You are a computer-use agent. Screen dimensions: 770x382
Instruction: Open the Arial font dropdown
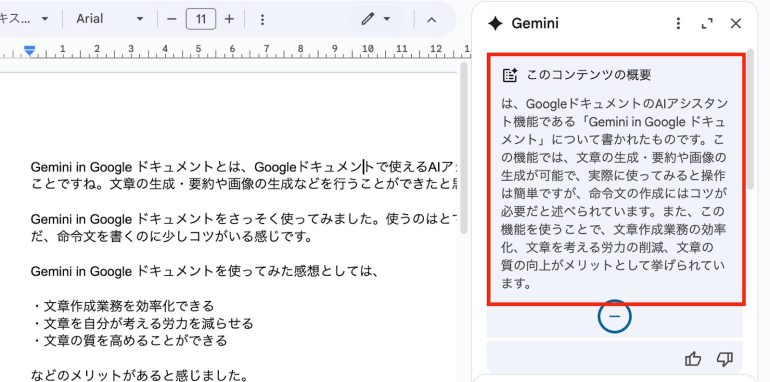(110, 19)
